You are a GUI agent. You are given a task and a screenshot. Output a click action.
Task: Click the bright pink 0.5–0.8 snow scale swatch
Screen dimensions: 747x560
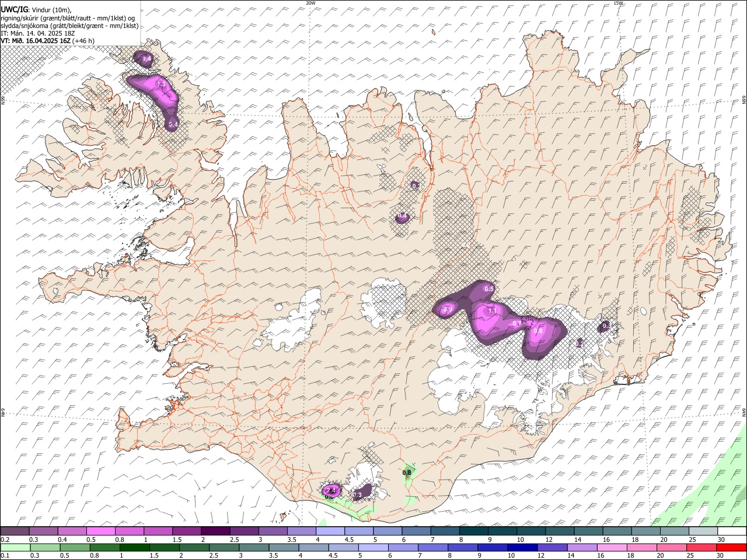(x=101, y=531)
